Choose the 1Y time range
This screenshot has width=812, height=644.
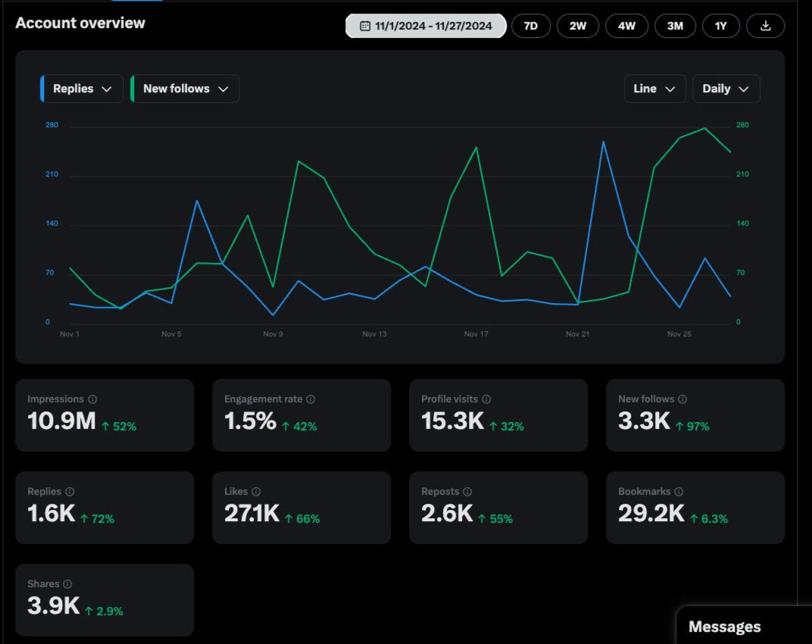720,26
